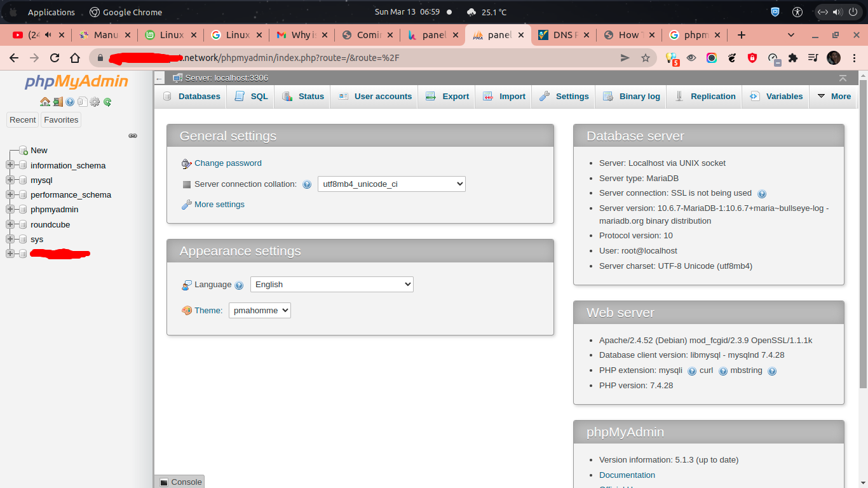Image resolution: width=868 pixels, height=488 pixels.
Task: Click New to create a database
Action: [x=39, y=151]
